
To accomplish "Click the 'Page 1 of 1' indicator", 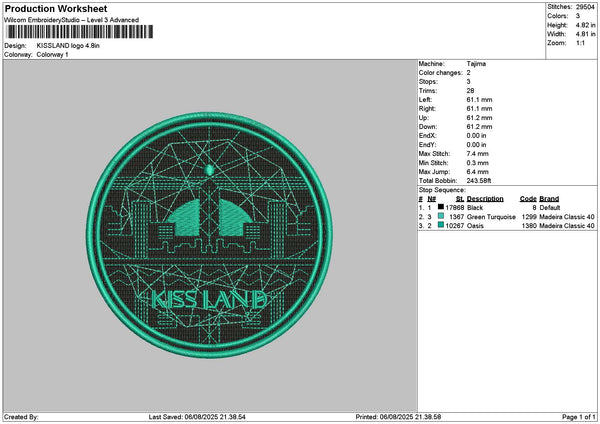I will [x=579, y=417].
